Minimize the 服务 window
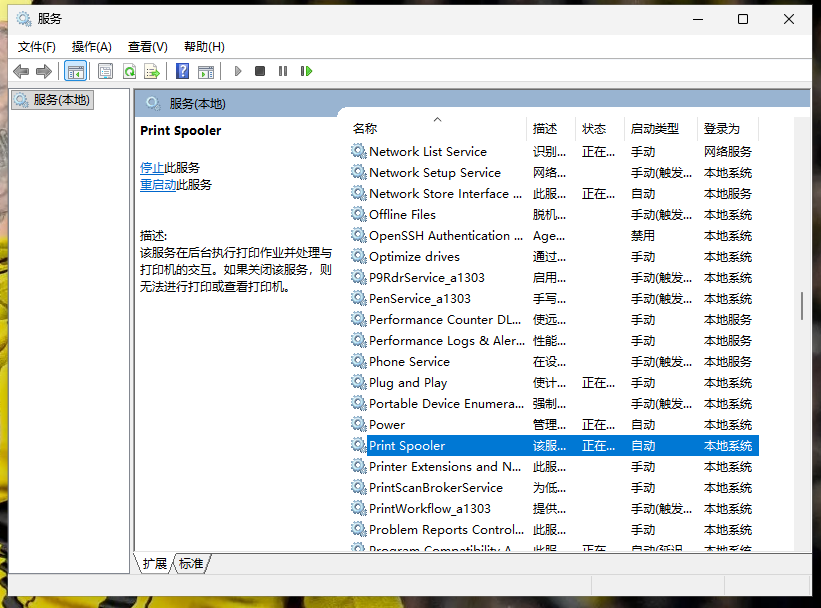This screenshot has width=821, height=608. [697, 19]
